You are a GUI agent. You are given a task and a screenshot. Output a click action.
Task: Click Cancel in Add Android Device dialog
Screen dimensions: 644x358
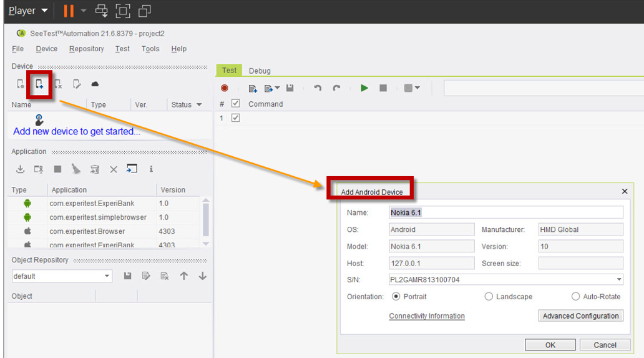point(605,345)
